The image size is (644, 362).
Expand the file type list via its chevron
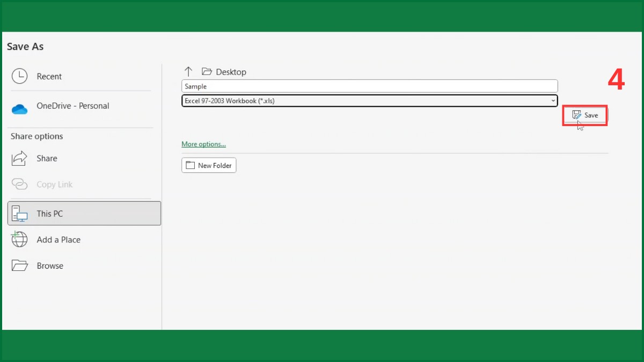click(x=553, y=100)
